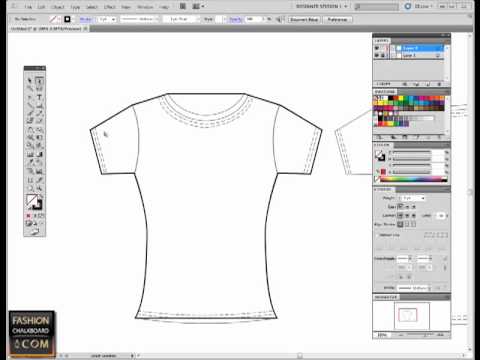
Task: Select the Column Graph tool
Action: [x=39, y=171]
